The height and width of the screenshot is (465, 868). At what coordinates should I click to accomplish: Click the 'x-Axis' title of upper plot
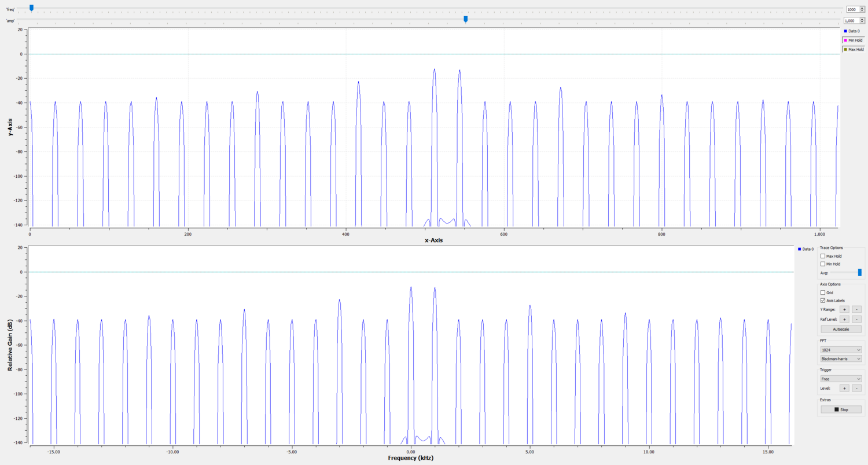tap(433, 240)
